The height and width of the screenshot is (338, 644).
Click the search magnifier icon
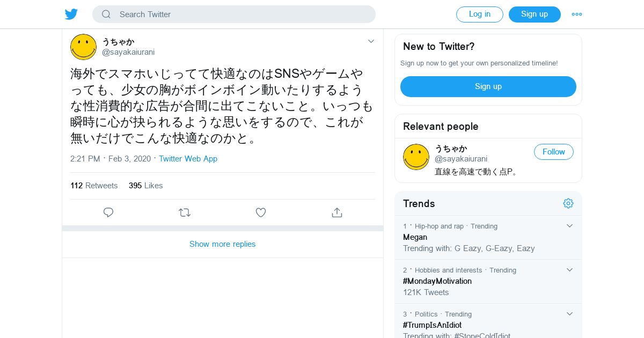pos(106,14)
